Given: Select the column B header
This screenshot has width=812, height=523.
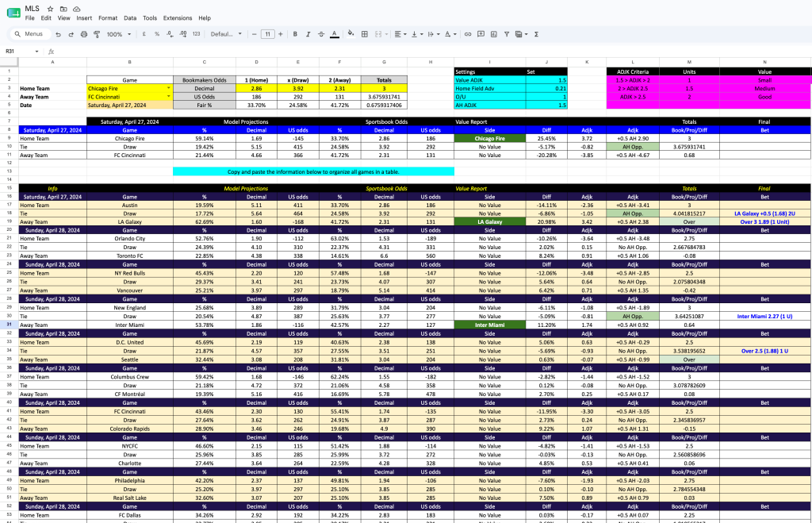Looking at the screenshot, I should tap(129, 62).
